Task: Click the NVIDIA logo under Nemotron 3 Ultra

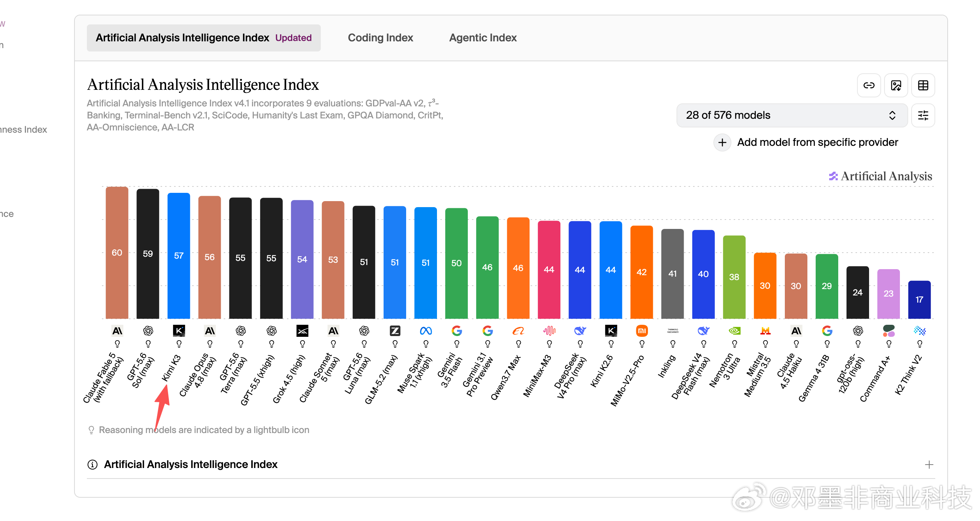Action: (734, 331)
